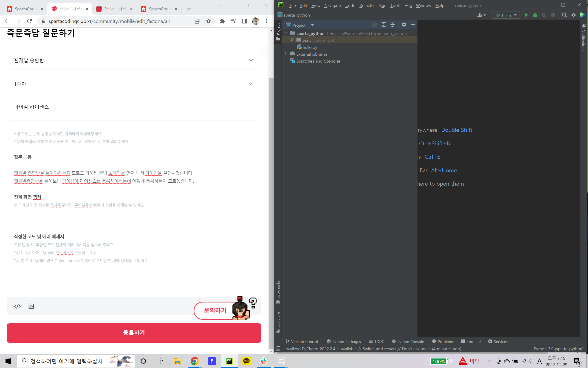The width and height of the screenshot is (588, 368).
Task: Open Chrome three-dot menu
Action: pyautogui.click(x=266, y=21)
